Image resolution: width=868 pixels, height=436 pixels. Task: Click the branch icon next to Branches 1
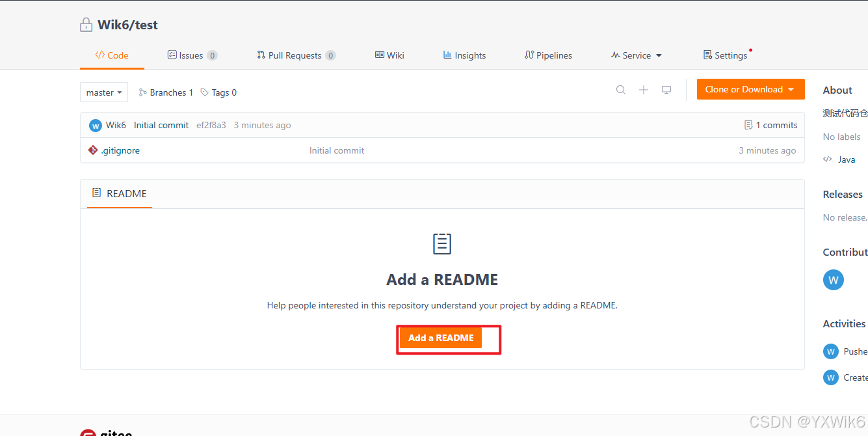143,92
